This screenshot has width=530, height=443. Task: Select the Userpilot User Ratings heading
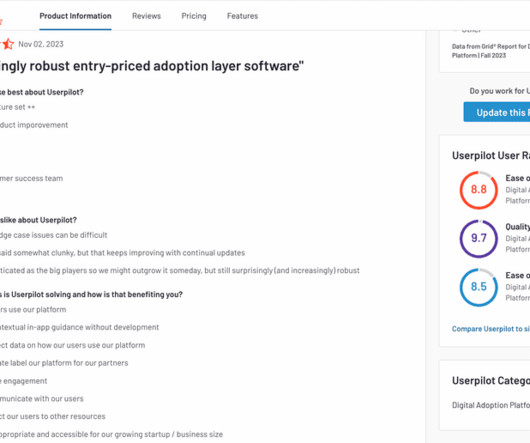(491, 155)
